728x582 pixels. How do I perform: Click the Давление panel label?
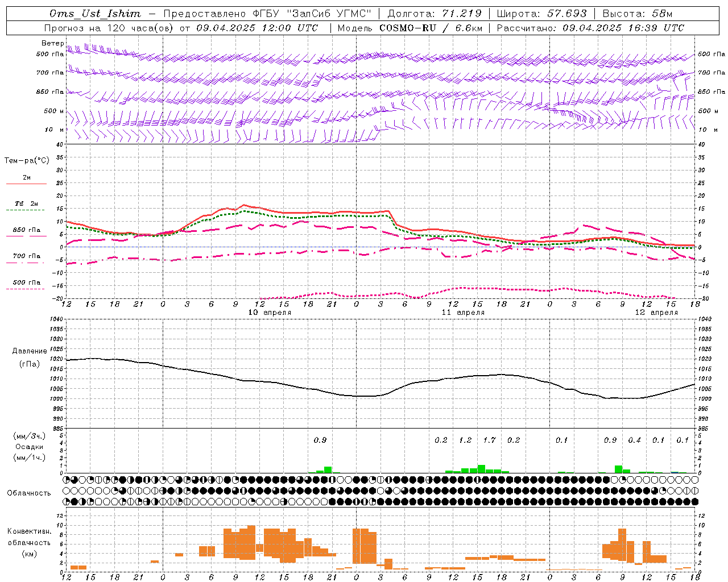pyautogui.click(x=30, y=351)
